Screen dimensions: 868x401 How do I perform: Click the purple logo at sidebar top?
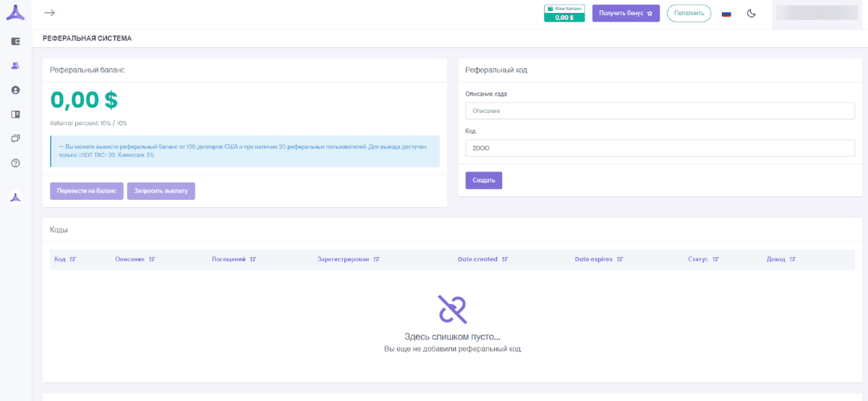(15, 12)
